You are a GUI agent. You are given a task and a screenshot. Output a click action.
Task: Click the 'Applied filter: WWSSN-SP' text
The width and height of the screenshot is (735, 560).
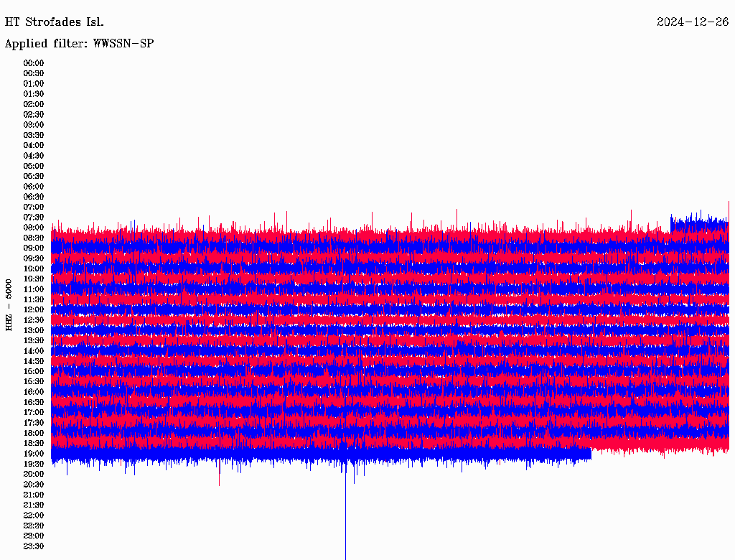point(79,44)
